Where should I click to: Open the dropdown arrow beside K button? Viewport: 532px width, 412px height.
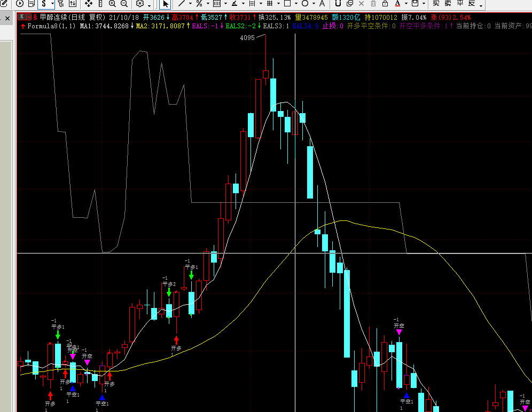(29, 17)
